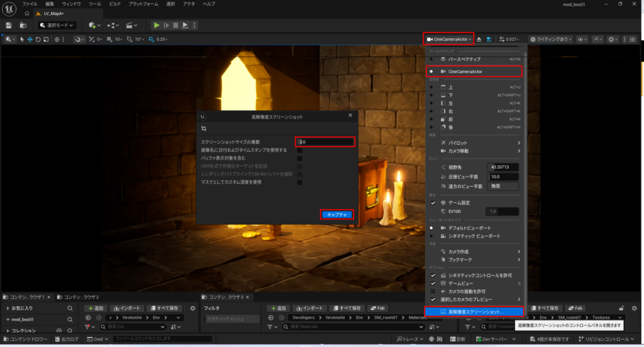The image size is (644, 347).
Task: Open the ライティングあり view mode dropdown
Action: click(551, 40)
